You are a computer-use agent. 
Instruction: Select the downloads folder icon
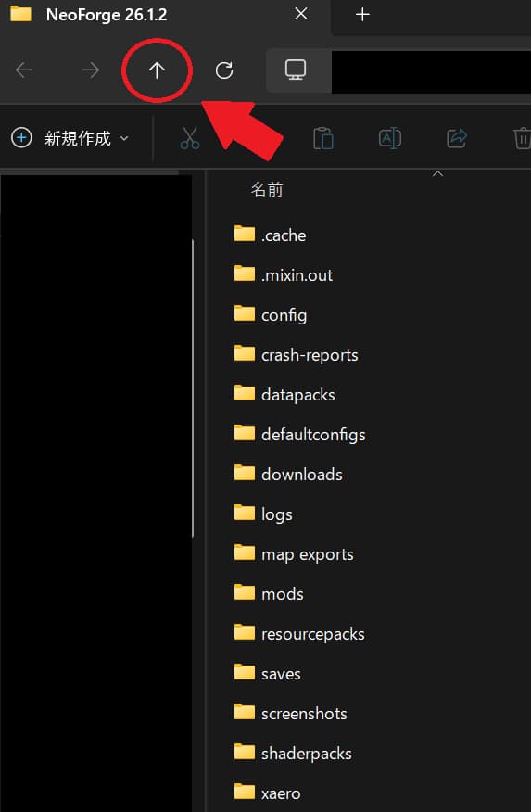tap(245, 474)
